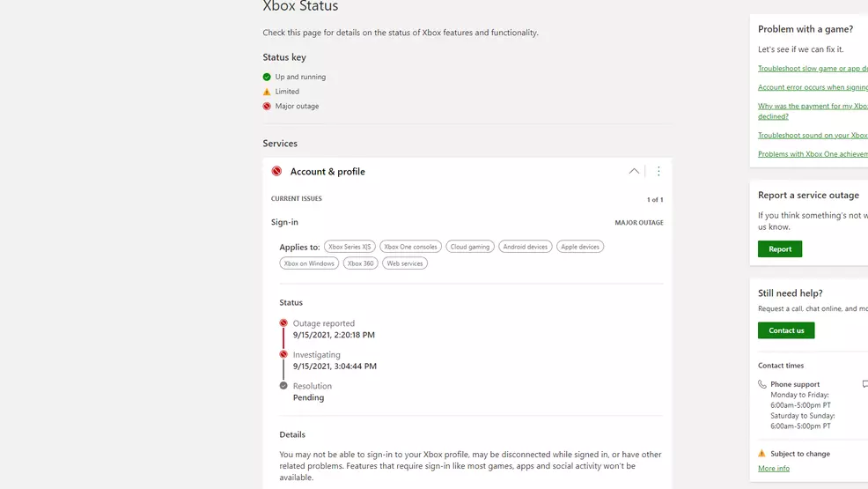Click the MAJOR OUTAGE label
Image resolution: width=868 pixels, height=489 pixels.
coord(639,223)
